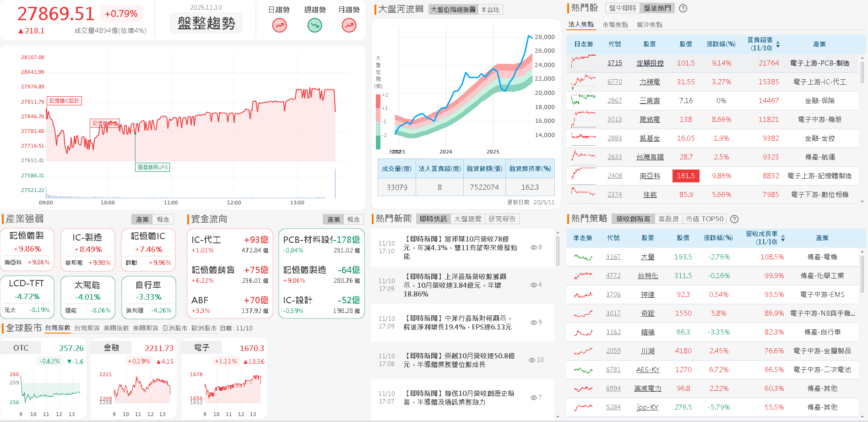
Task: Select 美國指數 in 全球股市 panel
Action: click(x=116, y=328)
